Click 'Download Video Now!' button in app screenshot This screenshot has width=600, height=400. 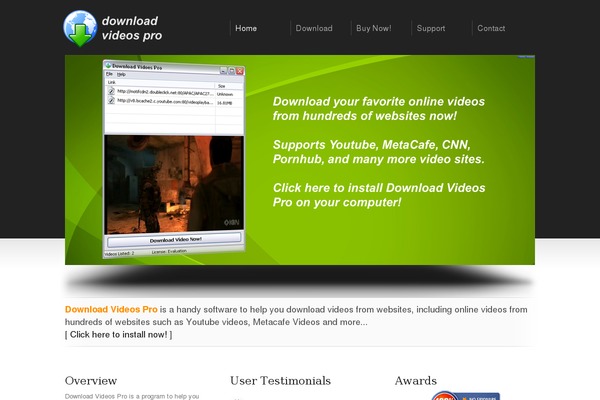point(174,240)
